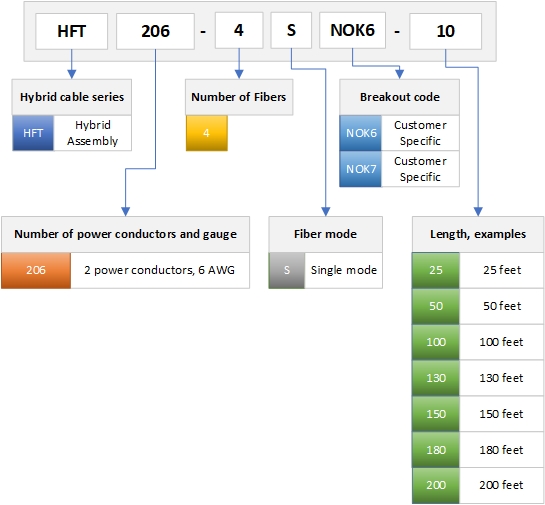
Task: Select the 206 segment in the part number
Action: click(x=155, y=31)
